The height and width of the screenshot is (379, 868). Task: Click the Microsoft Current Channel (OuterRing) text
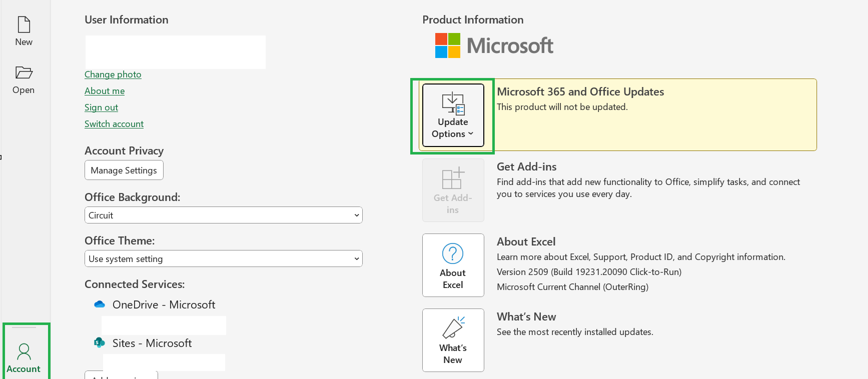572,287
